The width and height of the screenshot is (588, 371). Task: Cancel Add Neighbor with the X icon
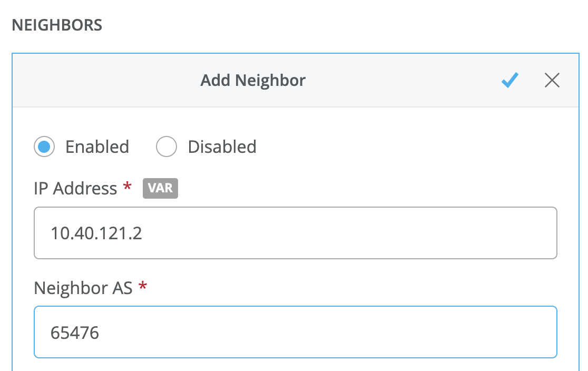552,80
